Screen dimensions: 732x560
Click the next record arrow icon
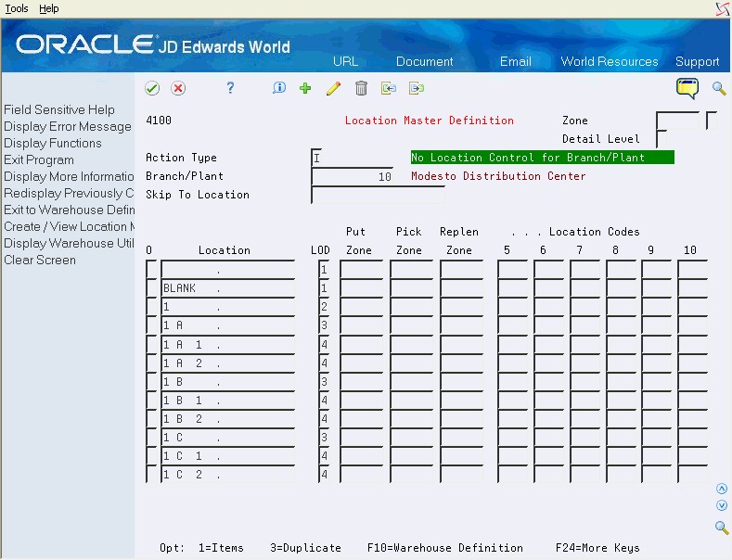pyautogui.click(x=417, y=88)
